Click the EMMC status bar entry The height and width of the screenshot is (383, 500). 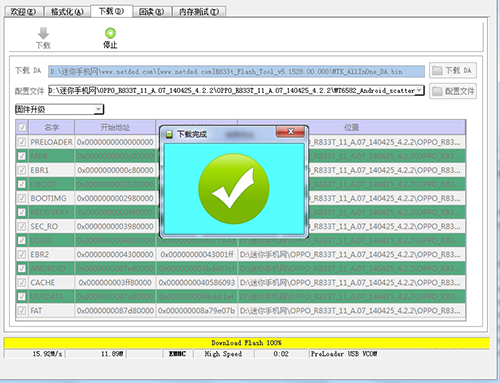[x=177, y=354]
